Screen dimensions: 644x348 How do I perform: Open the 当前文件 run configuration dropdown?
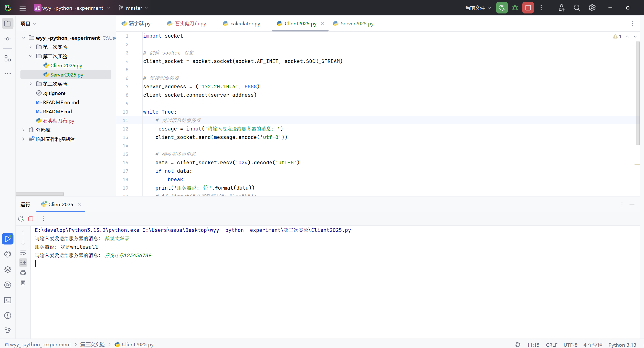pyautogui.click(x=478, y=8)
